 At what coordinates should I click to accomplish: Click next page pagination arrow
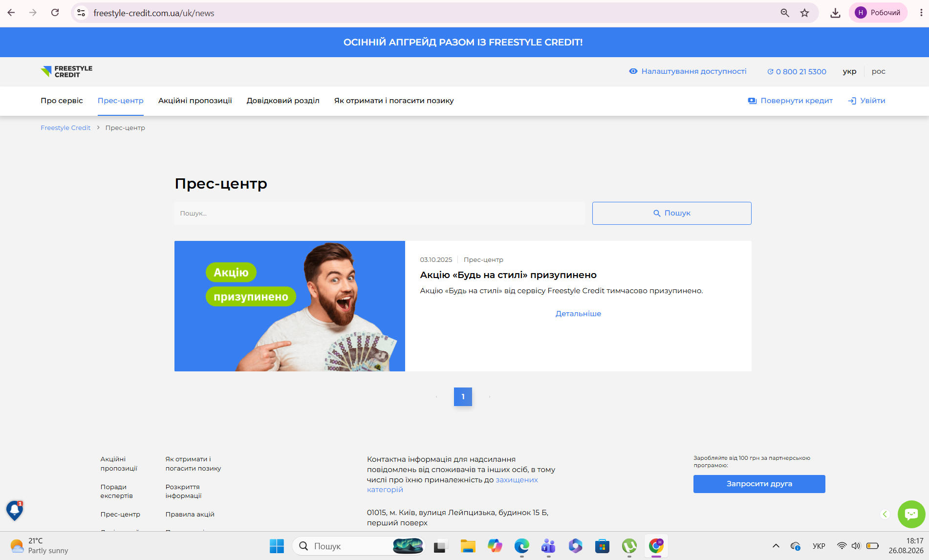click(490, 397)
